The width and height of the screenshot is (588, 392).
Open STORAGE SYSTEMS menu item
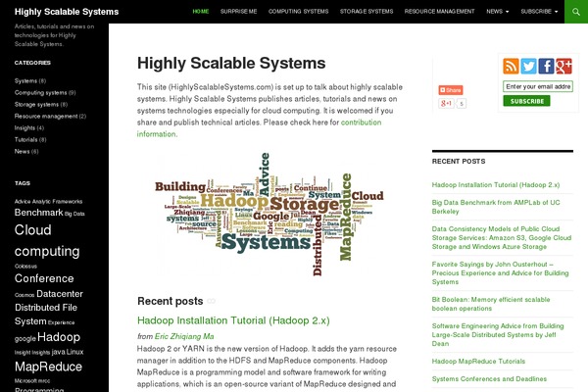point(367,12)
